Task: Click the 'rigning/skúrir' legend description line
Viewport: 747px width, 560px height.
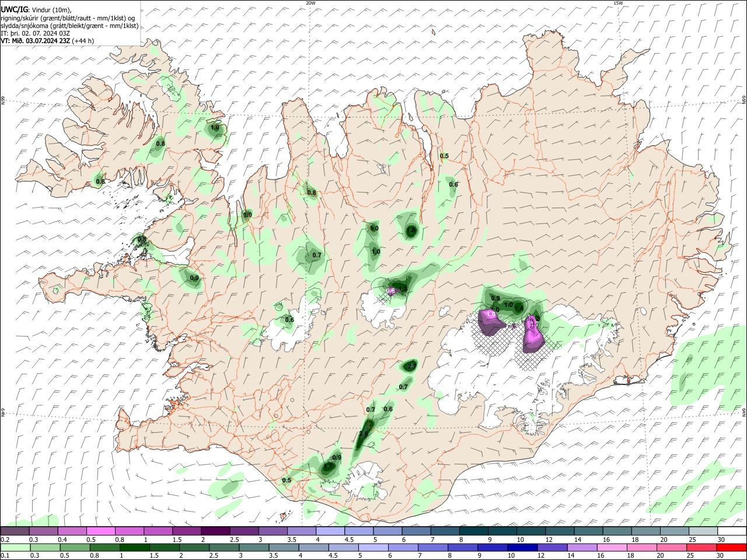Action: (68, 18)
